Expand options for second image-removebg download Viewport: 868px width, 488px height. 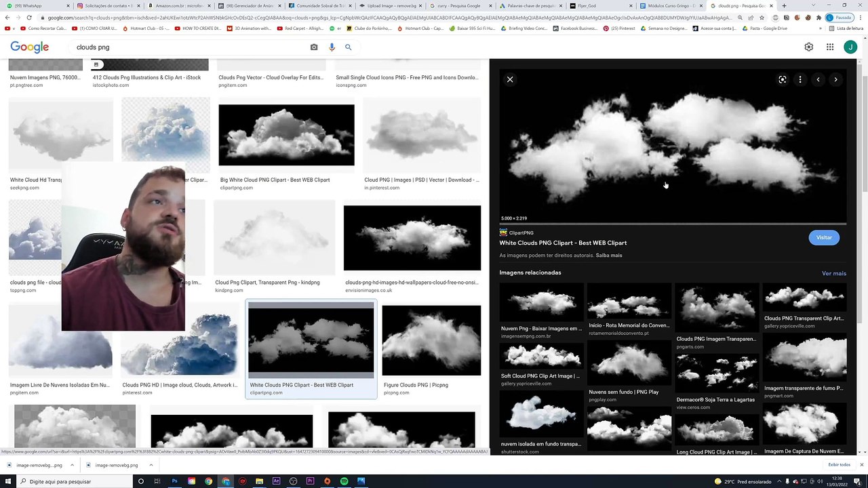point(151,465)
